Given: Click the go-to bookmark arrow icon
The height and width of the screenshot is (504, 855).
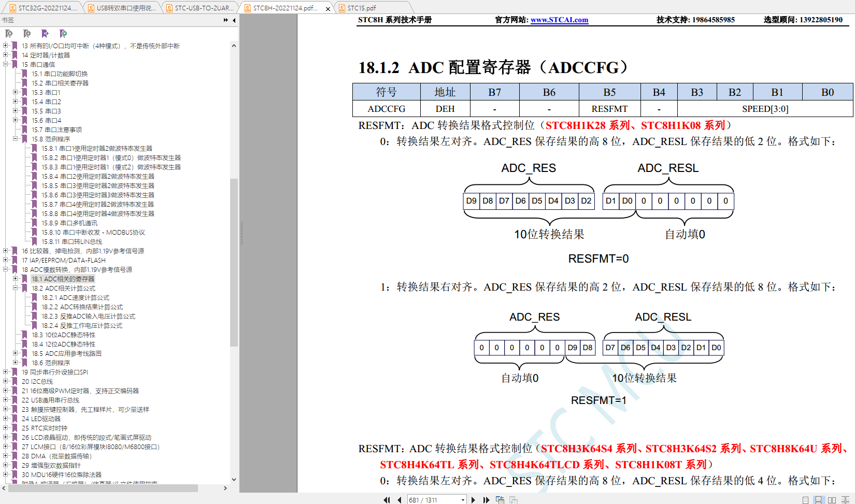Looking at the screenshot, I should [x=45, y=34].
